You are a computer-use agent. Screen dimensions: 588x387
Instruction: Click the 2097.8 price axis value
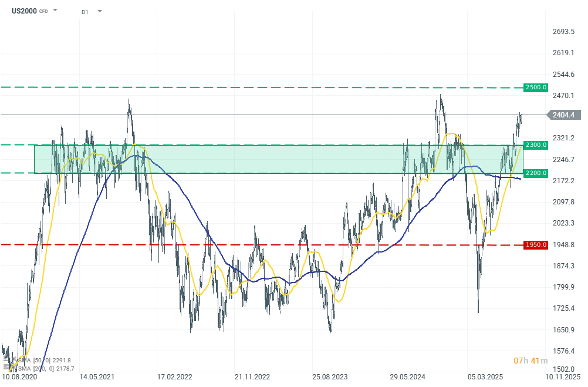point(563,202)
